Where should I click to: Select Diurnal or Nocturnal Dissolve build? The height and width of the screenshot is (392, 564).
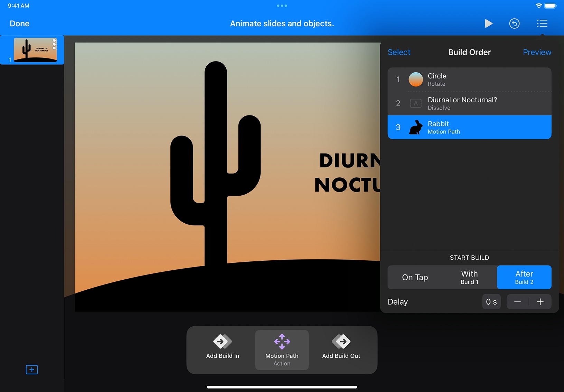point(469,103)
